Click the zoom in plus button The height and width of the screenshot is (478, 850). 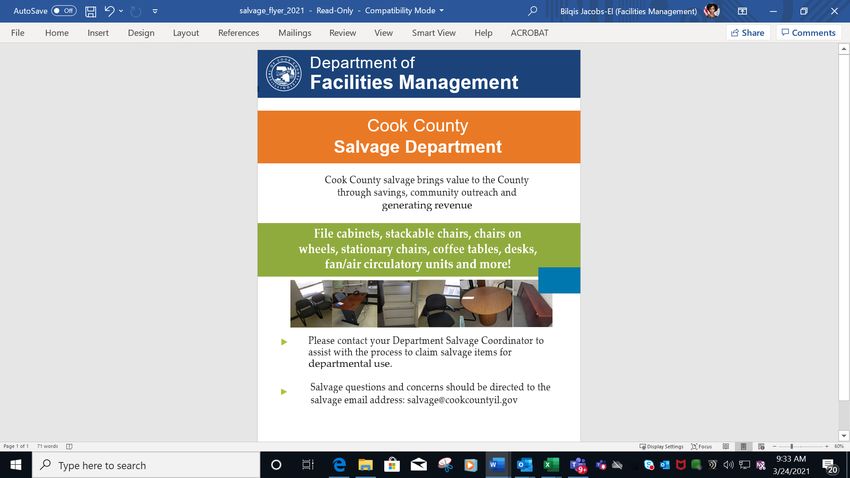pos(827,447)
